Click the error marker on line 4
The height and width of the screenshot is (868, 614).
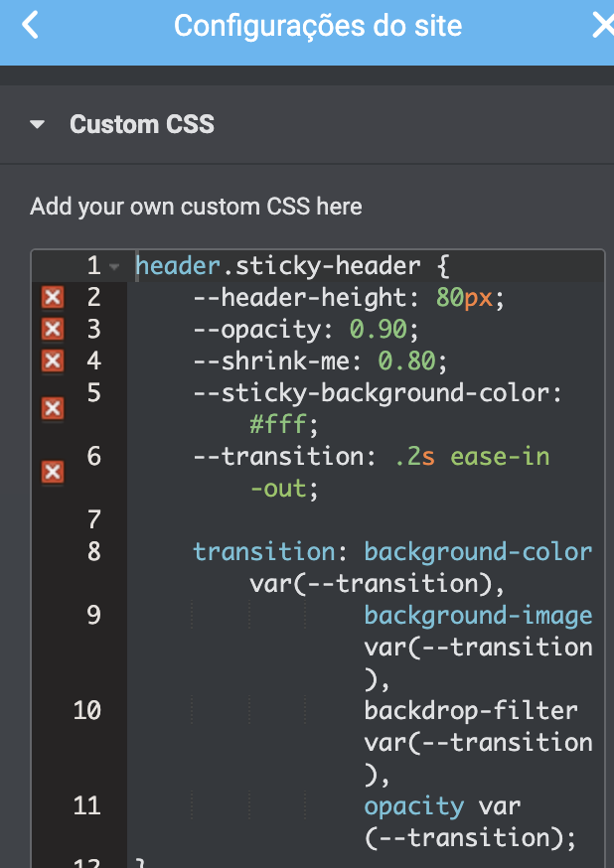53,362
